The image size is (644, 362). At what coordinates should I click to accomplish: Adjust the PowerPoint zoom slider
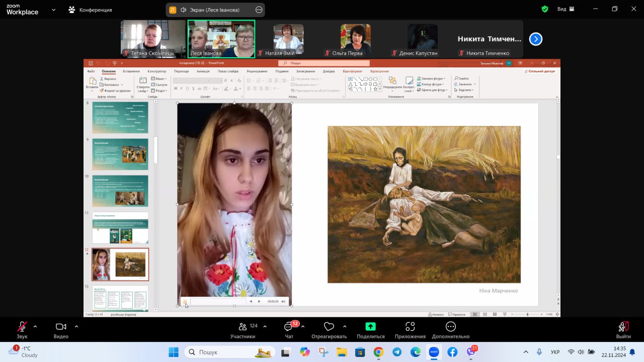[x=528, y=314]
